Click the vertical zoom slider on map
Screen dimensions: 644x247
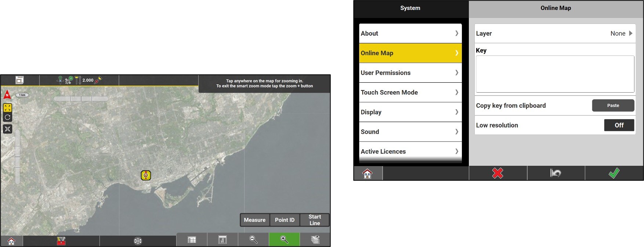tap(17, 157)
